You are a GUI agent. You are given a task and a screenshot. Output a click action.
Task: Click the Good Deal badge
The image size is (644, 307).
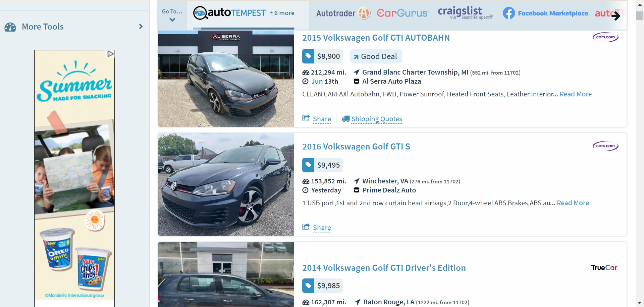click(376, 56)
